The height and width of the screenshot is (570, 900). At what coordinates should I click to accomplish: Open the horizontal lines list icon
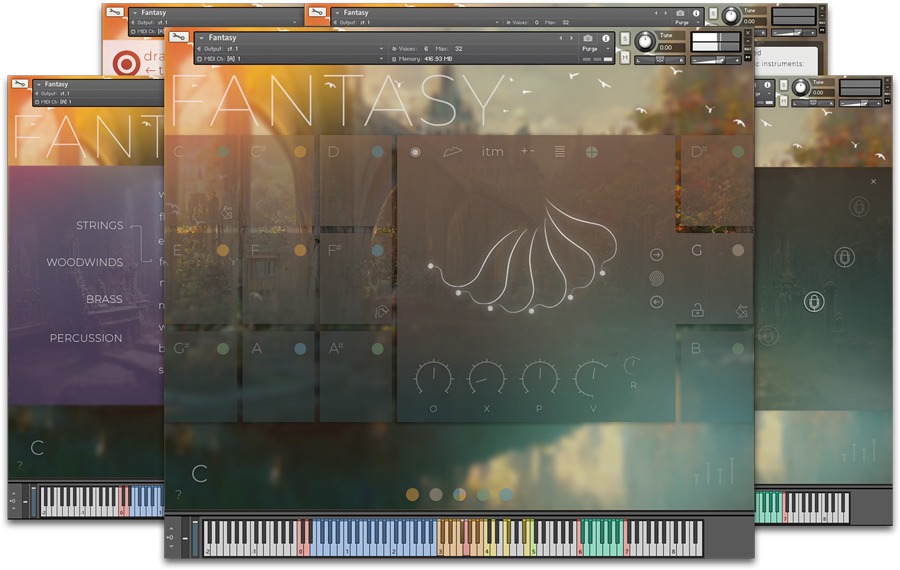(559, 152)
